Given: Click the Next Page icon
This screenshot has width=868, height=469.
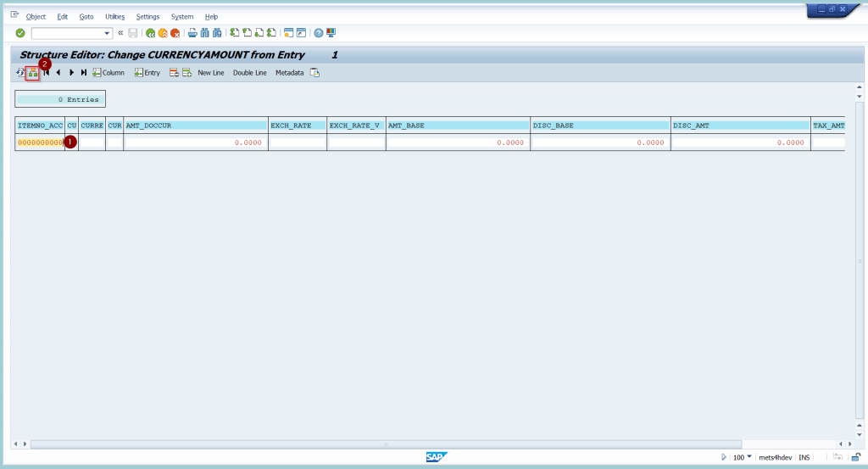Looking at the screenshot, I should [x=259, y=33].
